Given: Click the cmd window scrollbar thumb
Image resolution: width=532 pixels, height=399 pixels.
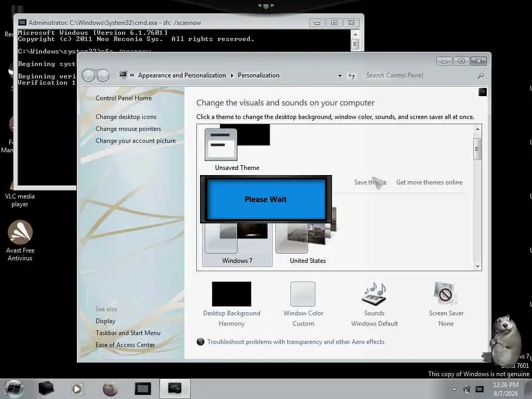Looking at the screenshot, I should [355, 44].
